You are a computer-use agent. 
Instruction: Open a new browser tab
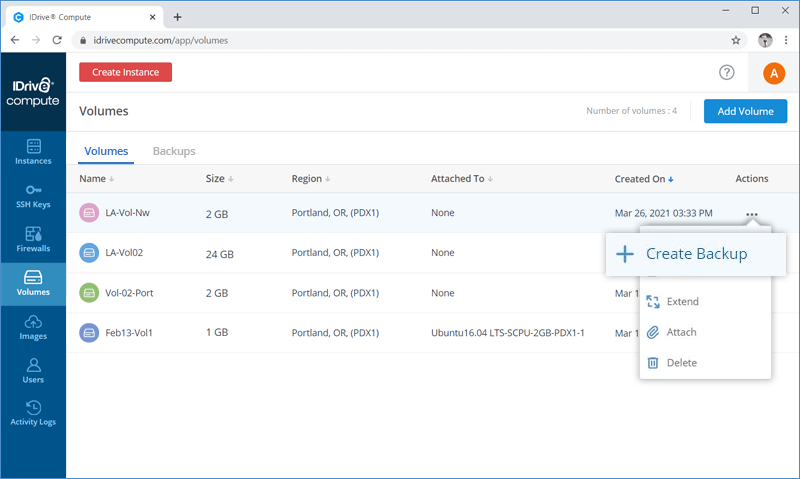click(177, 17)
